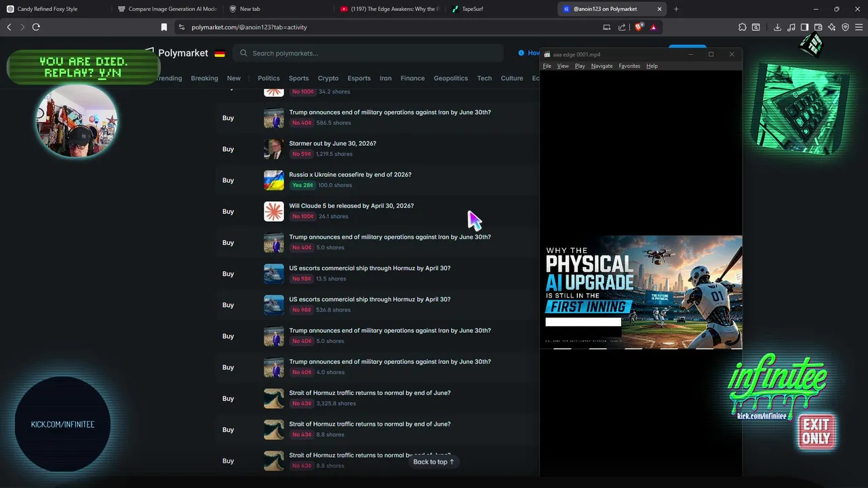Open a new browser tab with plus
Viewport: 868px width, 488px height.
(676, 9)
